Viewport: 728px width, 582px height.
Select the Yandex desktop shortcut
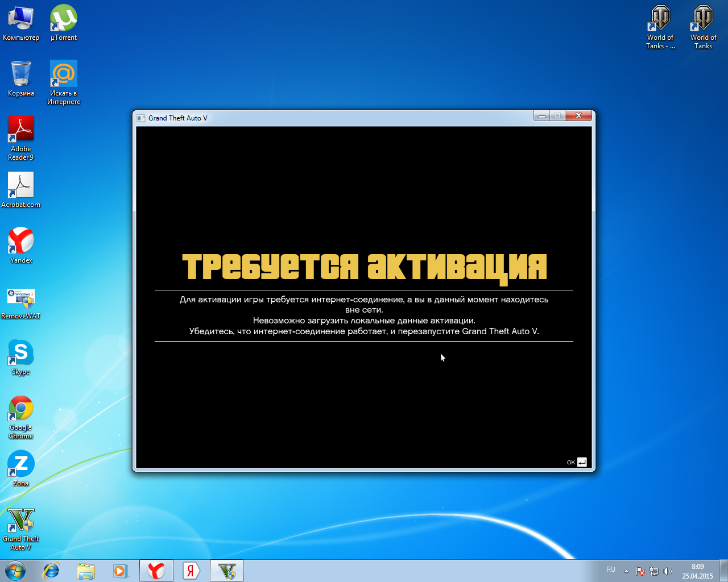pos(21,246)
